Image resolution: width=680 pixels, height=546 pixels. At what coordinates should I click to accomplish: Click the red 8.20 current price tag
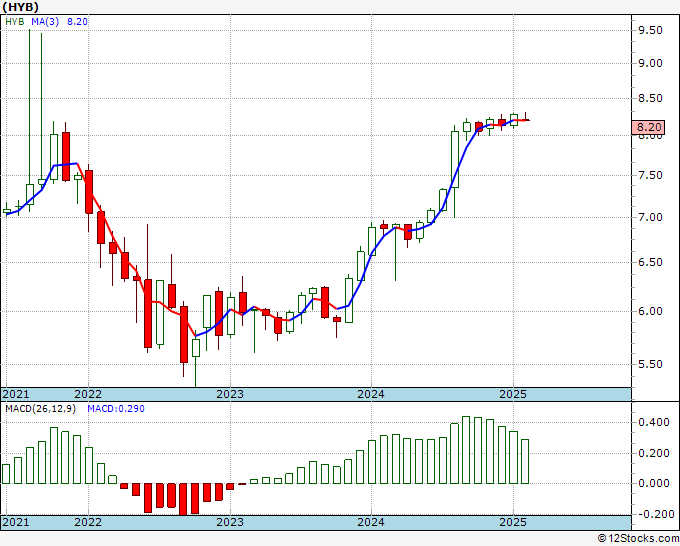(648, 127)
